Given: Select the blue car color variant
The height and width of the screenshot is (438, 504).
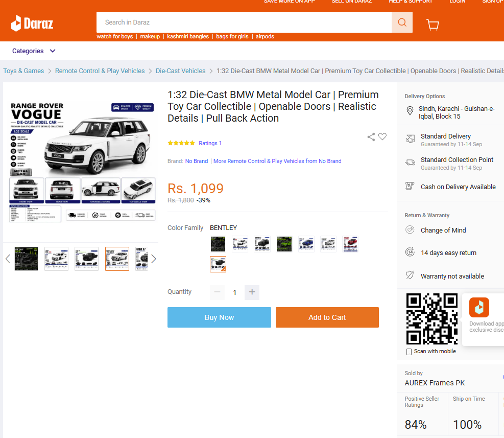Looking at the screenshot, I should 306,244.
